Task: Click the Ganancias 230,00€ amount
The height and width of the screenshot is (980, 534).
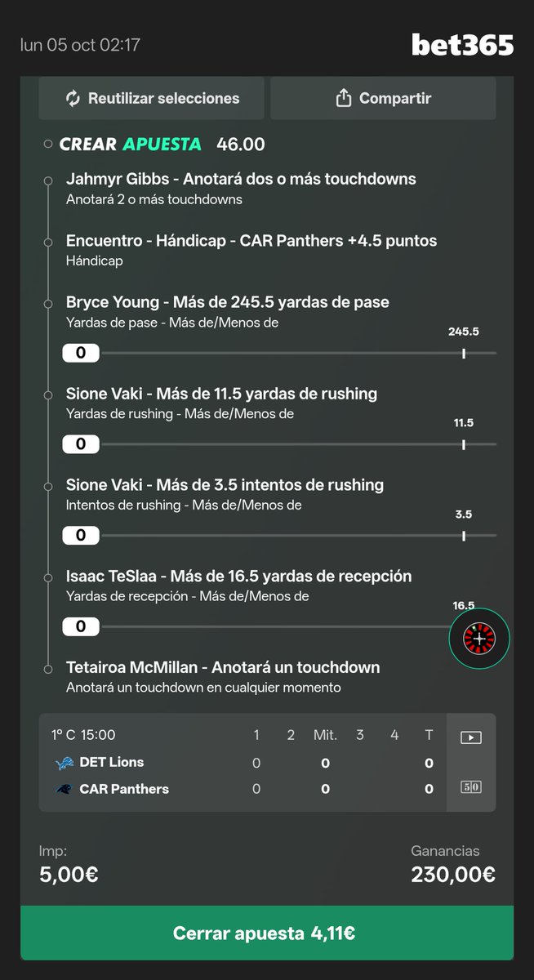Action: click(453, 875)
